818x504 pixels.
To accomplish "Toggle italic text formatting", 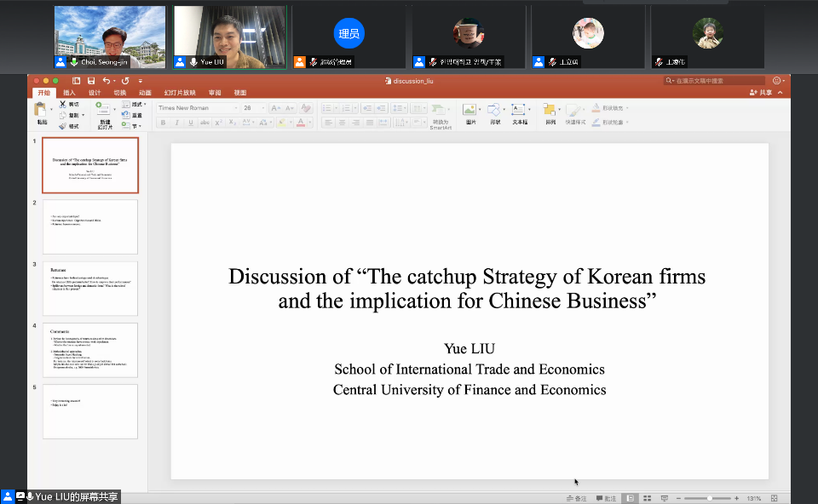I will pos(176,123).
